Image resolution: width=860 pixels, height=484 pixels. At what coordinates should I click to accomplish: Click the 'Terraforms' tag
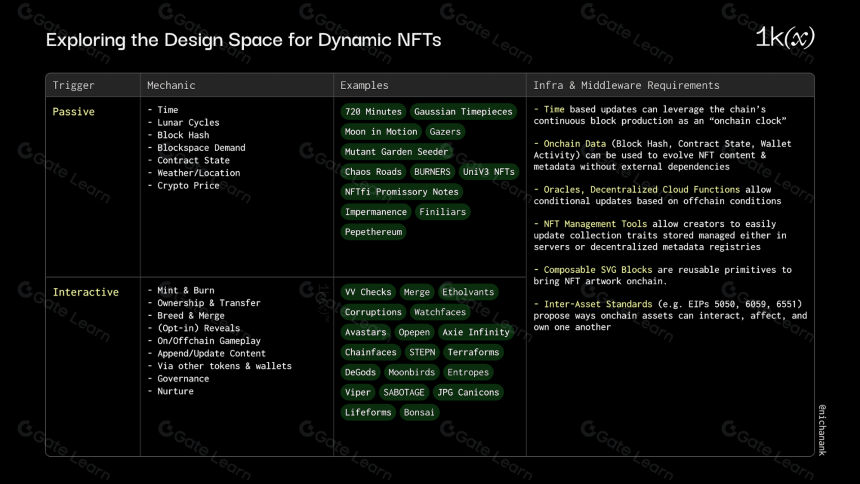pos(473,352)
